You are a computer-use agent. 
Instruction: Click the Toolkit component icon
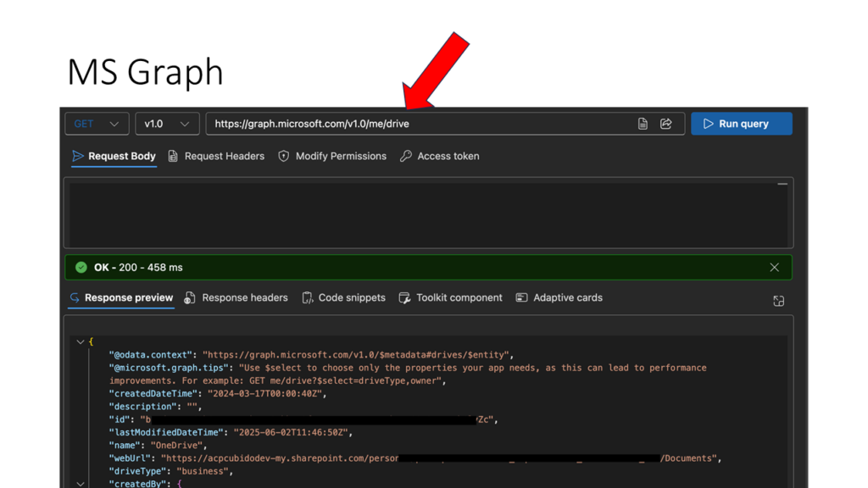(404, 297)
